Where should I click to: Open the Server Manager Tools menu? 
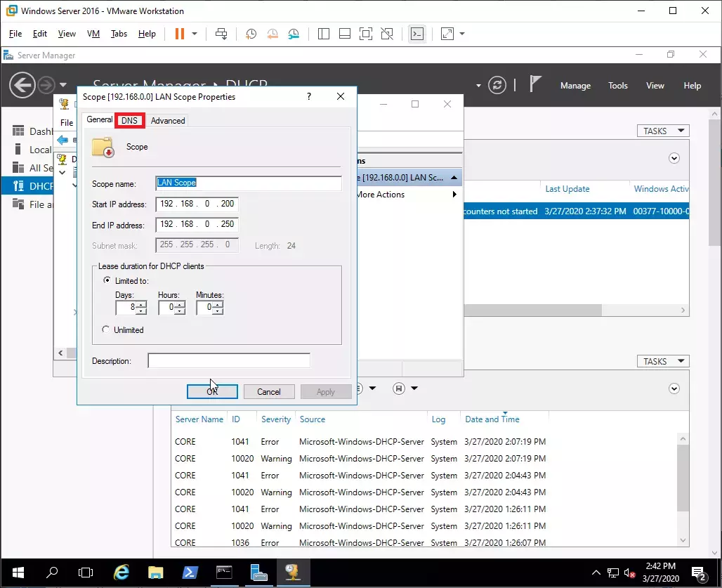pos(618,85)
